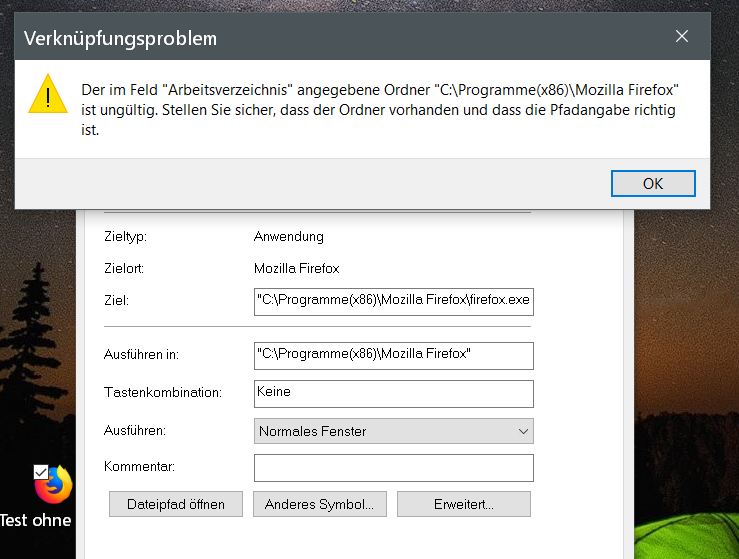Click the 'Ausführen in:' label
Viewport: 739px width, 559px height.
coord(141,354)
